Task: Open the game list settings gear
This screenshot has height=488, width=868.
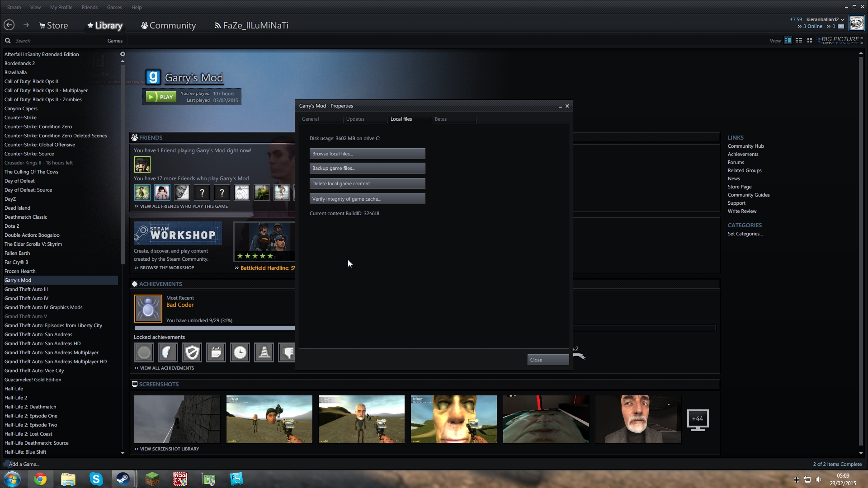Action: pyautogui.click(x=123, y=54)
